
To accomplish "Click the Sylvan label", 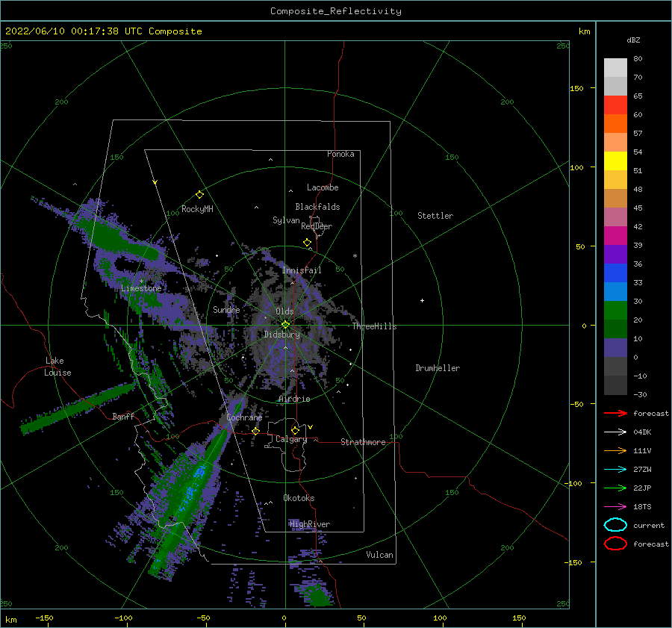I will click(x=286, y=221).
